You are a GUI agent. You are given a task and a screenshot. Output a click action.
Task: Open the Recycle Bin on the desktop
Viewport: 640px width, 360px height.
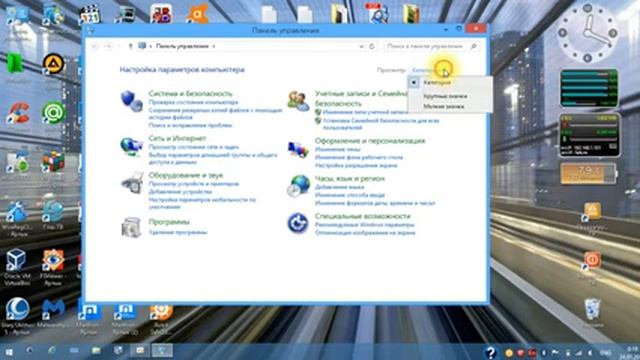592,312
